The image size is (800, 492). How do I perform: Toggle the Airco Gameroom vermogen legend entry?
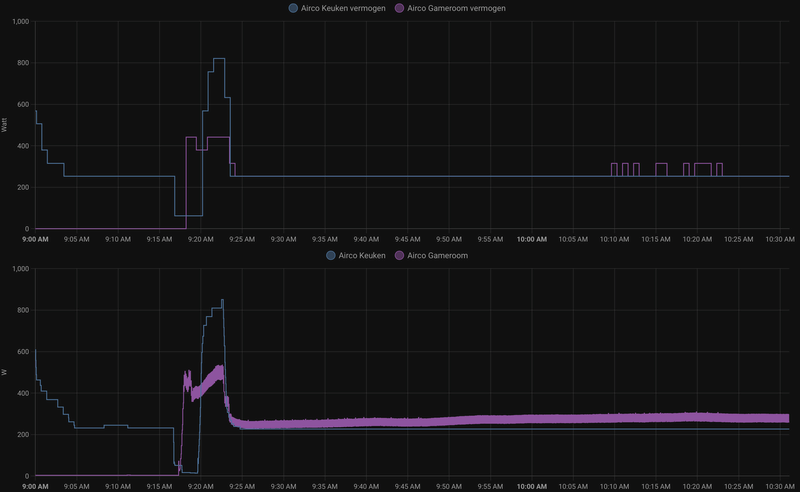[x=451, y=8]
